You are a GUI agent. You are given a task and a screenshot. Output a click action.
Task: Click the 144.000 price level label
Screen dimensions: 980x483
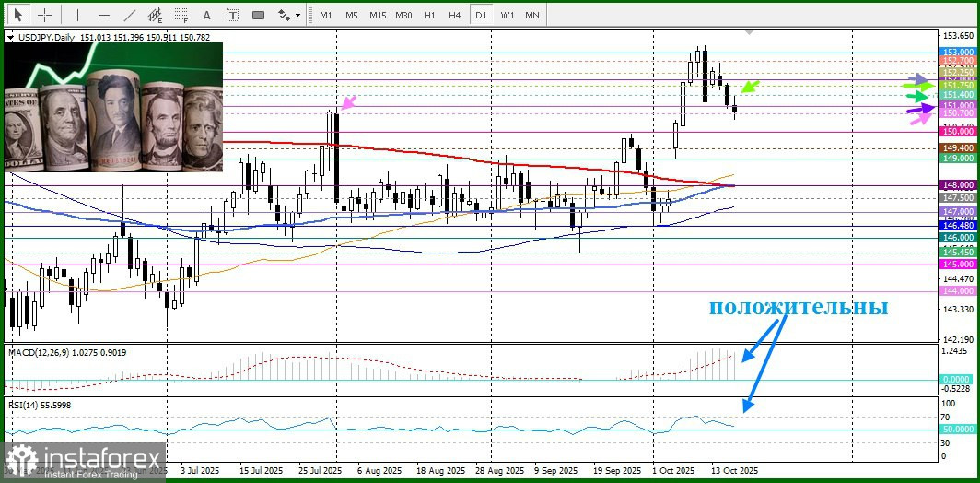(x=958, y=291)
